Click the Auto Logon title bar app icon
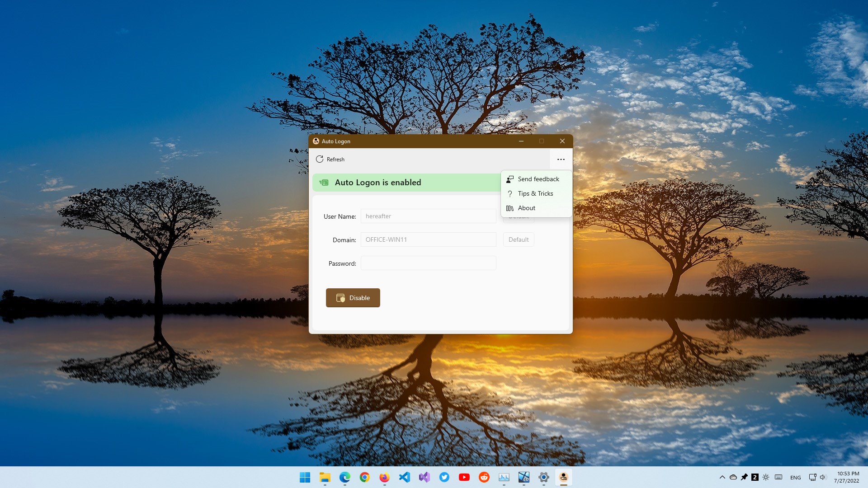 316,141
